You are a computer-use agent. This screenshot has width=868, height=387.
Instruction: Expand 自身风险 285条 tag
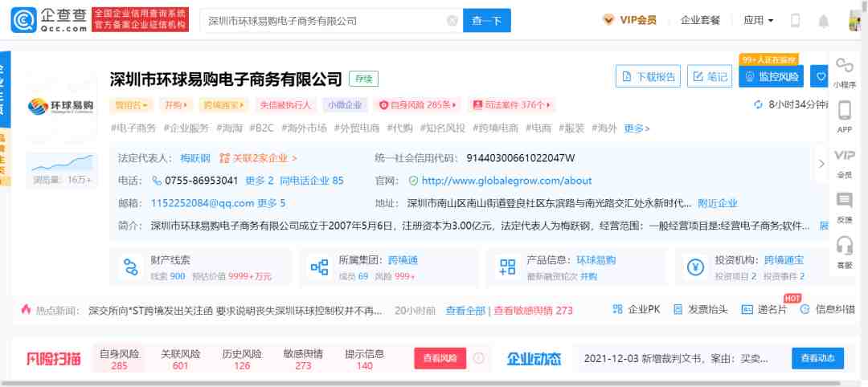click(417, 104)
